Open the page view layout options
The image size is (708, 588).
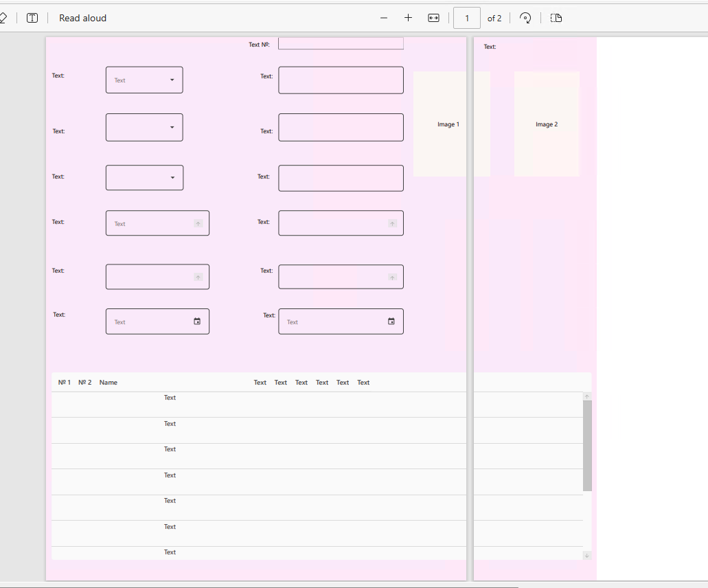tap(556, 18)
